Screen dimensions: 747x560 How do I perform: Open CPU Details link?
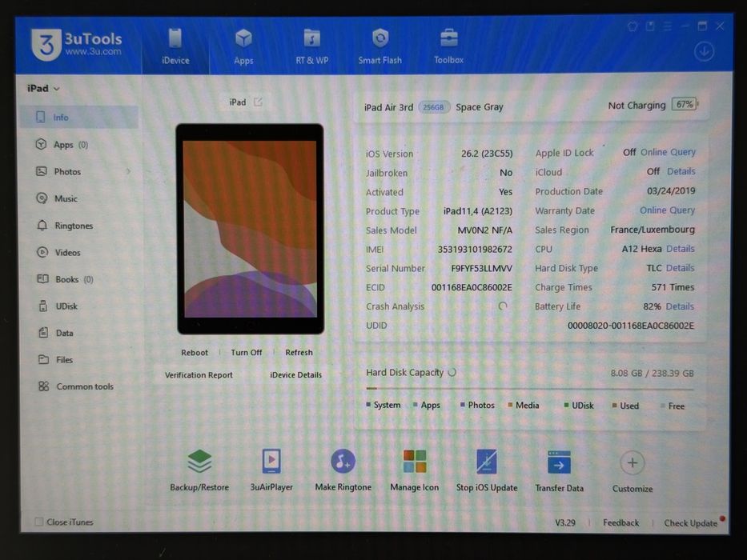[x=680, y=249]
